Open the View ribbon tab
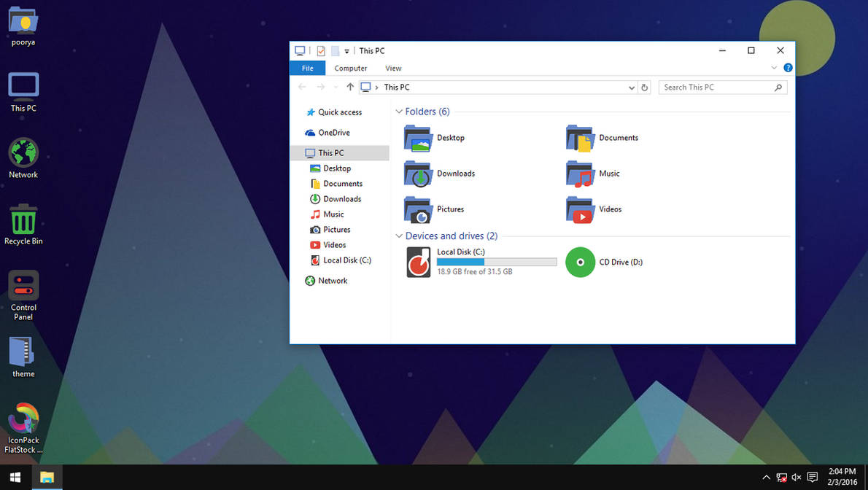 393,68
